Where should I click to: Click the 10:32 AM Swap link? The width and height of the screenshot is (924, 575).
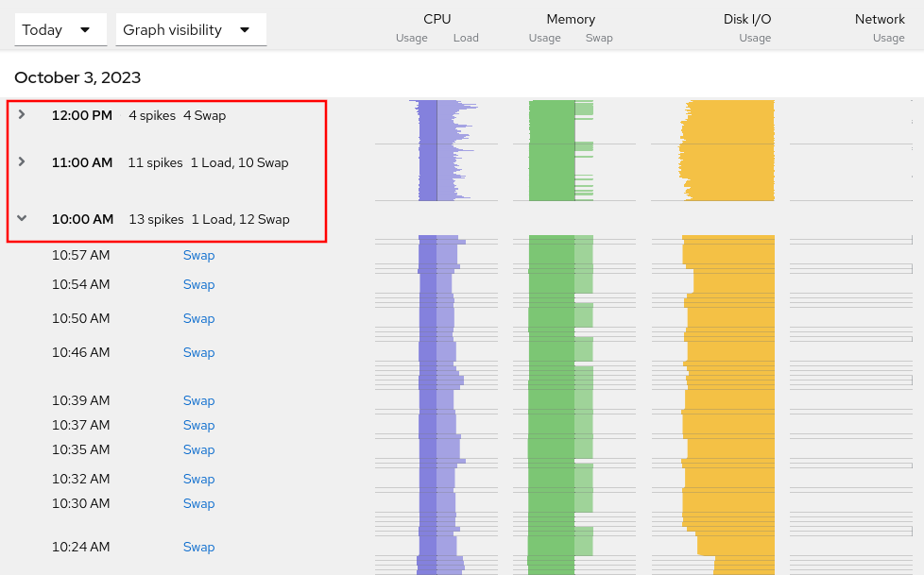pos(198,479)
